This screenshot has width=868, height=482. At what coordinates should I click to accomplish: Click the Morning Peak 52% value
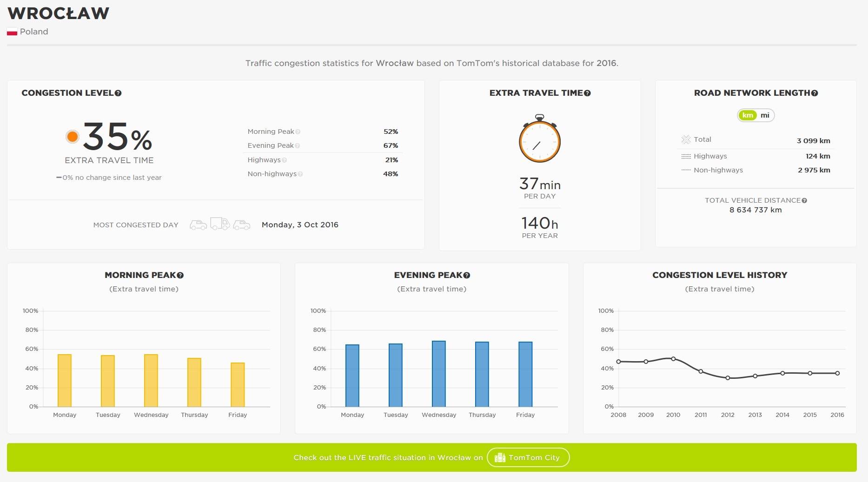pyautogui.click(x=391, y=132)
